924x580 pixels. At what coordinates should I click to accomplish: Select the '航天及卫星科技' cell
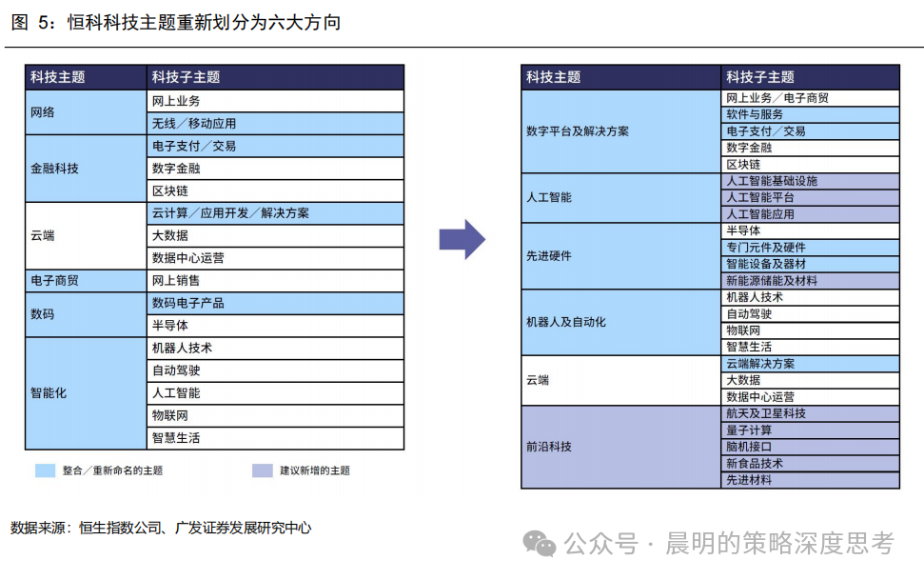coord(810,413)
